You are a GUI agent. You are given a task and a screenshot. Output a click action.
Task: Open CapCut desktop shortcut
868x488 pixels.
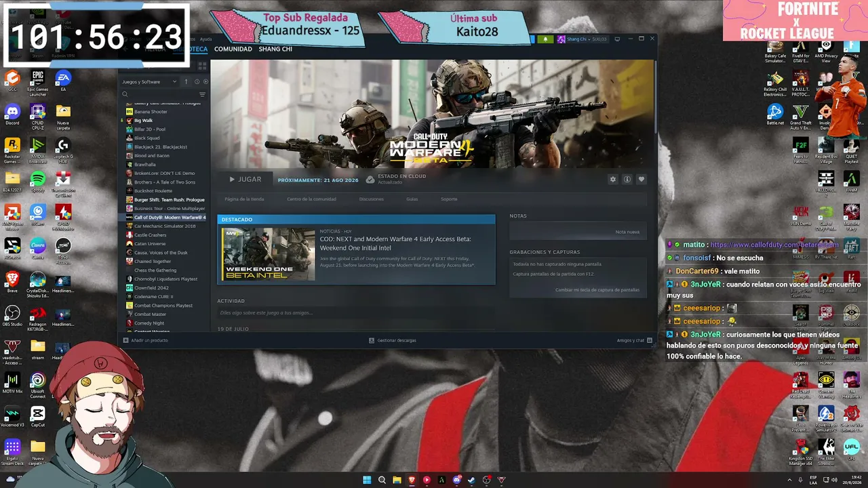tap(37, 416)
